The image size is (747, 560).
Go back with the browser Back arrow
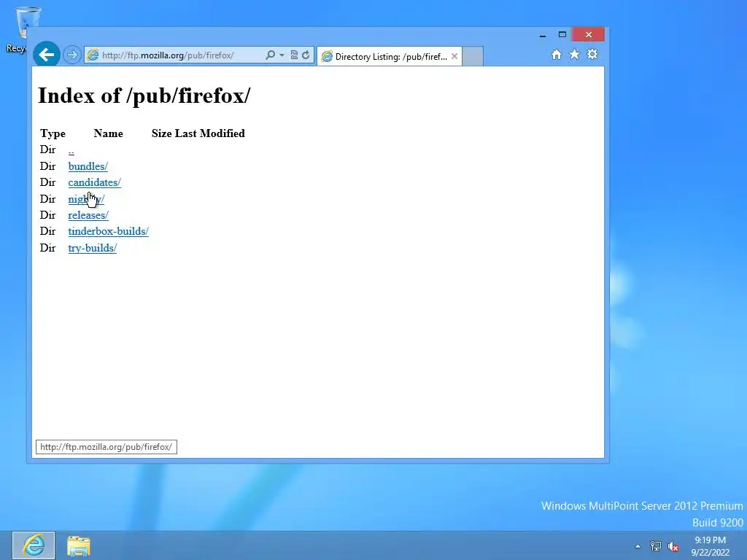(46, 55)
